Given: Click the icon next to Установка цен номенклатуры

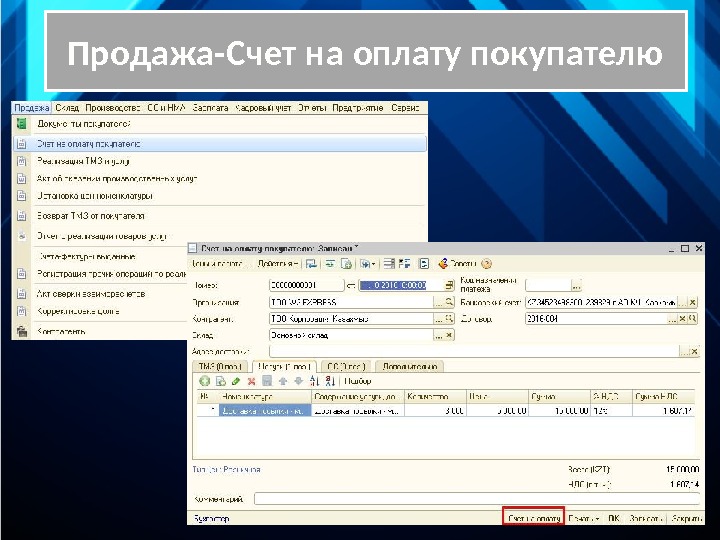Looking at the screenshot, I should pos(22,196).
